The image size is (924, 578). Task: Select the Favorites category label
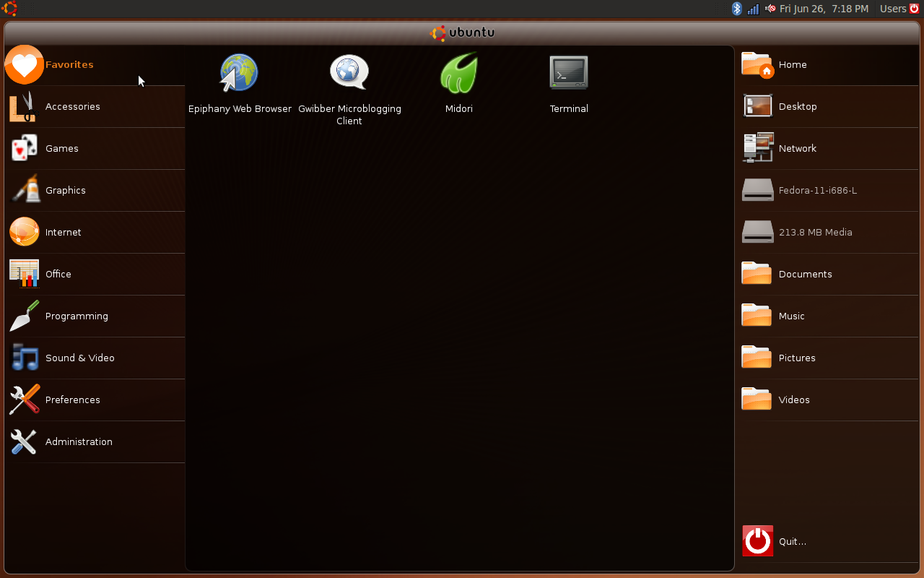69,64
